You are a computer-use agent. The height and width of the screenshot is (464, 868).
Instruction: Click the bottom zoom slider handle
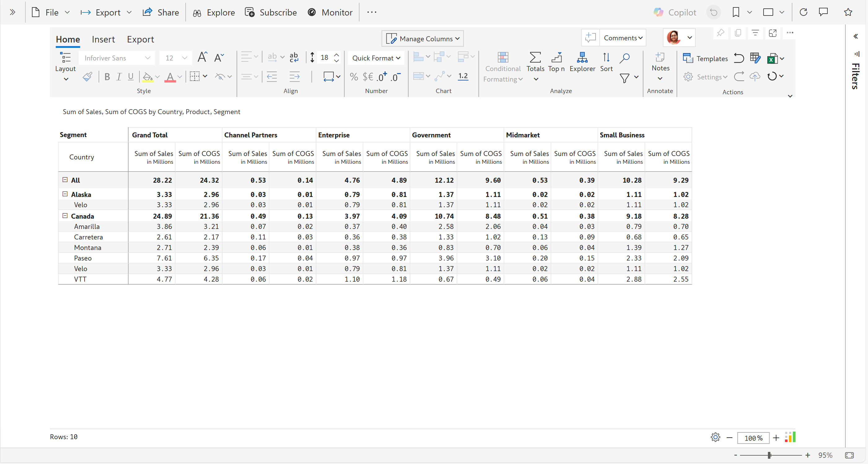pos(769,455)
